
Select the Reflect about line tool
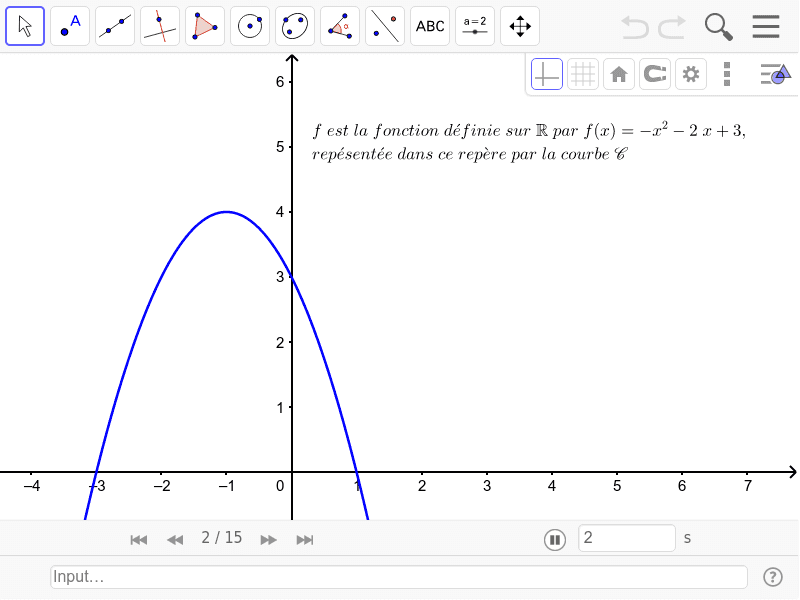[x=385, y=26]
